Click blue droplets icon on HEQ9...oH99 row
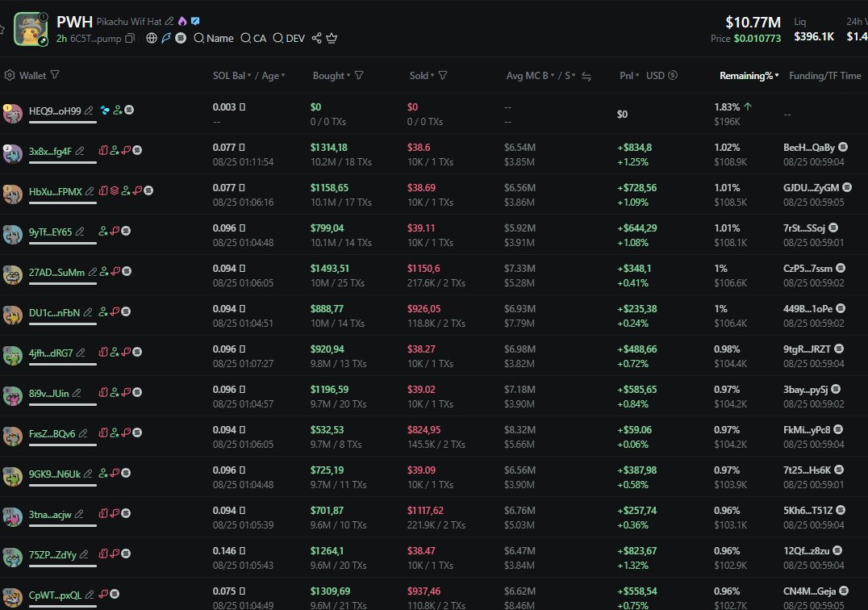868x610 pixels. tap(105, 111)
